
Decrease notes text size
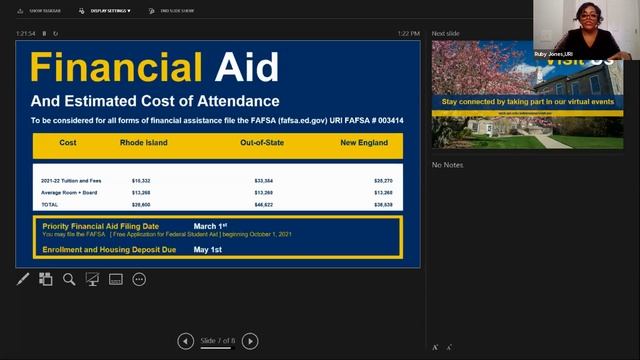(x=449, y=347)
